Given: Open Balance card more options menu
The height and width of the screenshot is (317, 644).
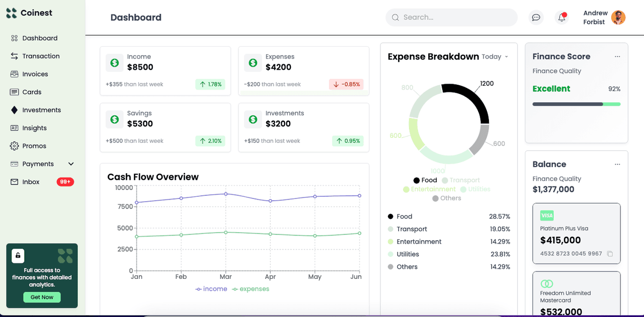Looking at the screenshot, I should [617, 164].
